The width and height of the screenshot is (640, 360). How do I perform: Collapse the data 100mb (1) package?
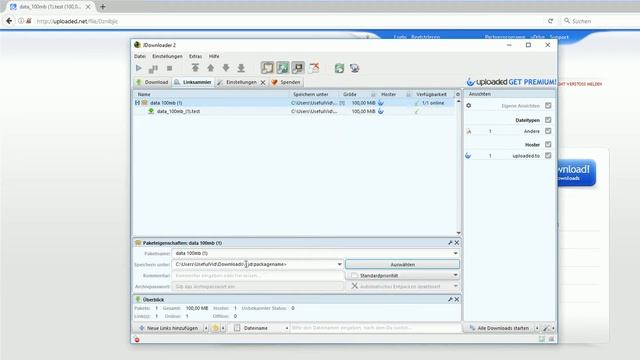coord(137,103)
